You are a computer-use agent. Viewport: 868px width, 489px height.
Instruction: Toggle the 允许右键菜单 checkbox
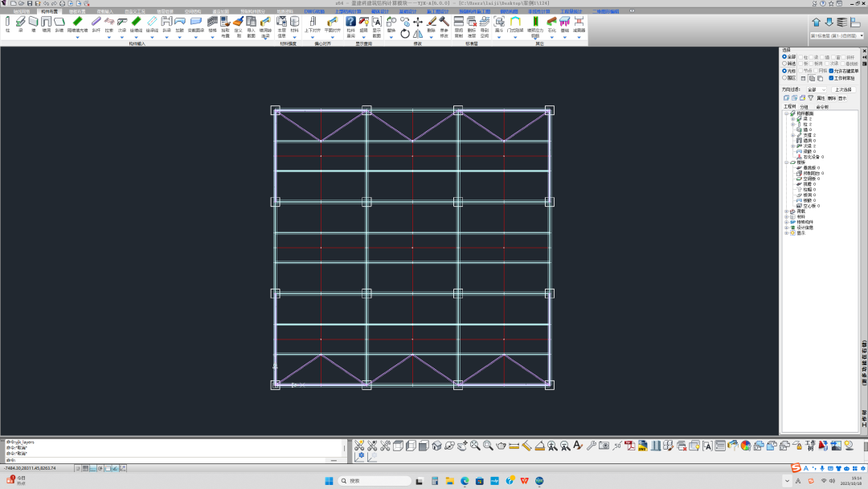[x=831, y=71]
